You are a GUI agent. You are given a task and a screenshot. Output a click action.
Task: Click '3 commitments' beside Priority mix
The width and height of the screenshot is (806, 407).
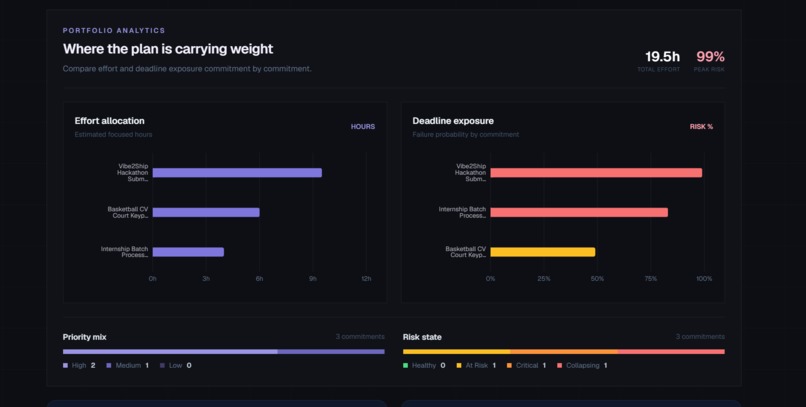(x=360, y=337)
